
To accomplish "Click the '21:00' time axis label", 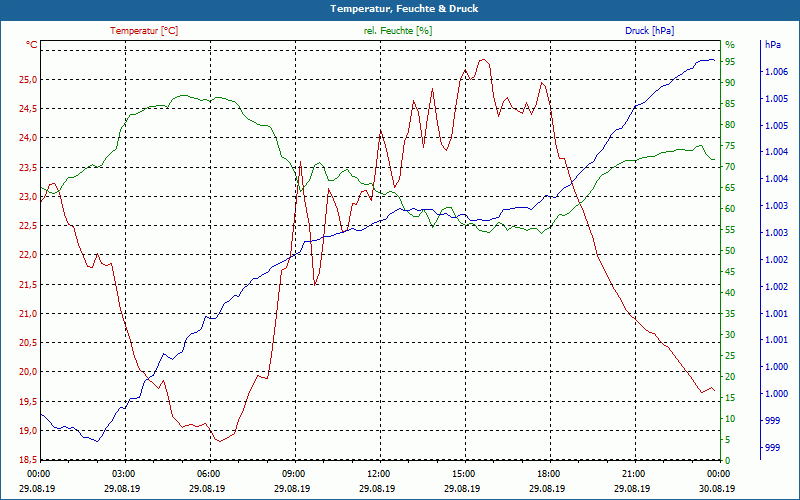I will tap(635, 473).
